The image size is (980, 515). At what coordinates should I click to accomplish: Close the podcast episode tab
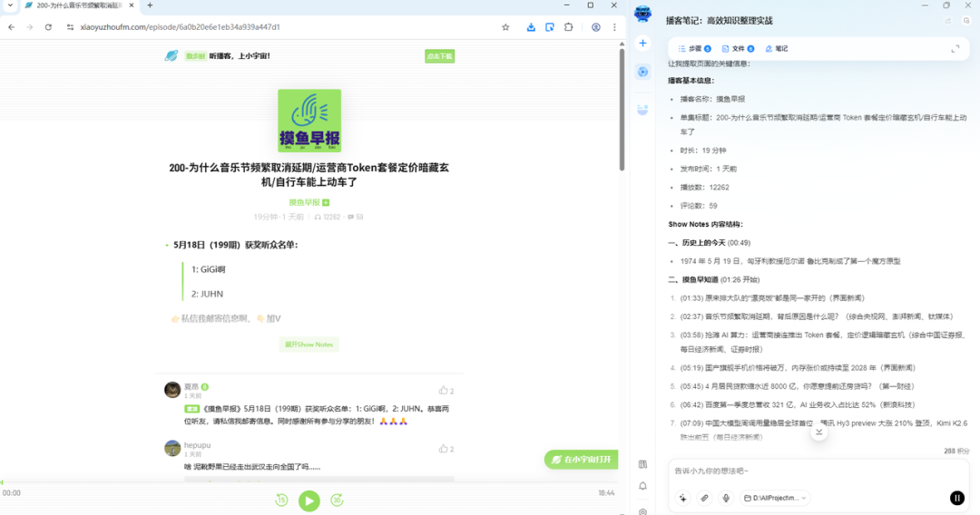(x=132, y=5)
